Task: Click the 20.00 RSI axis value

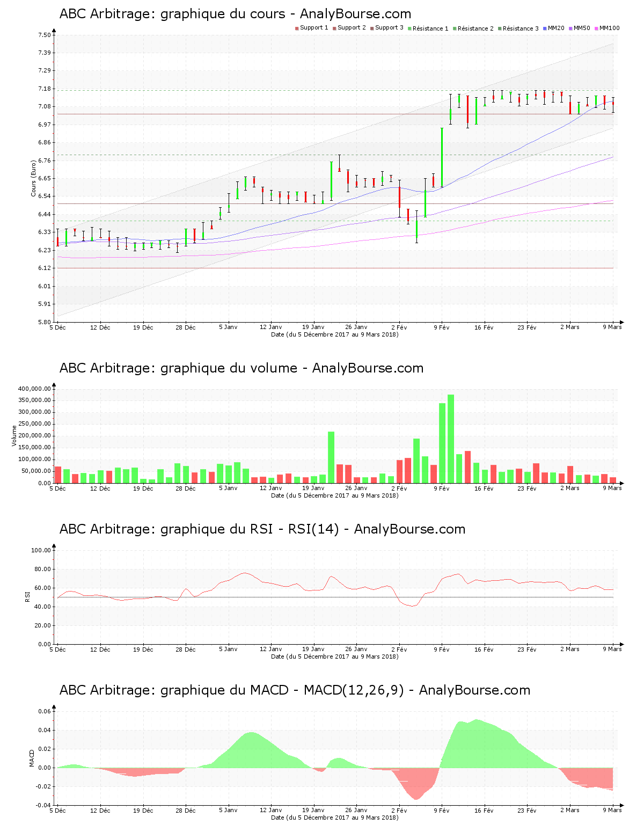Action: [x=43, y=625]
